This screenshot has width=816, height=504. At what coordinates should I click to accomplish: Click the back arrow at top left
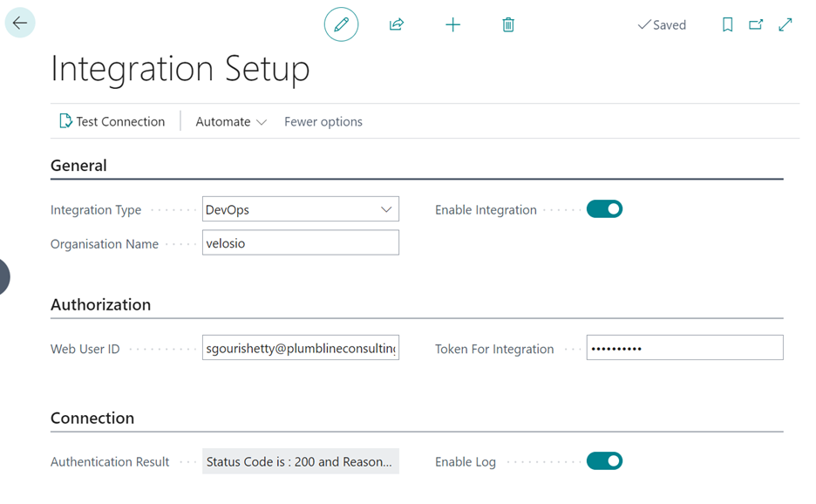tap(19, 22)
